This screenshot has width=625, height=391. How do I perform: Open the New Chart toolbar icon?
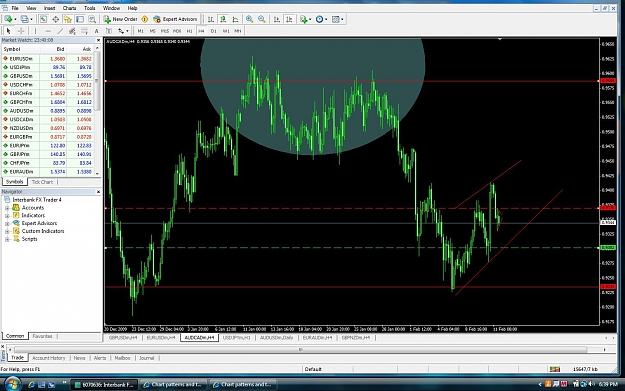(x=8, y=19)
